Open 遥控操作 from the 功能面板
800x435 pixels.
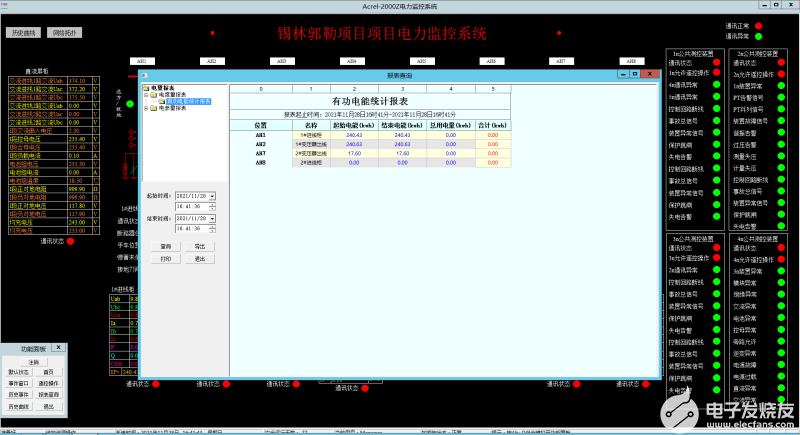pyautogui.click(x=48, y=383)
